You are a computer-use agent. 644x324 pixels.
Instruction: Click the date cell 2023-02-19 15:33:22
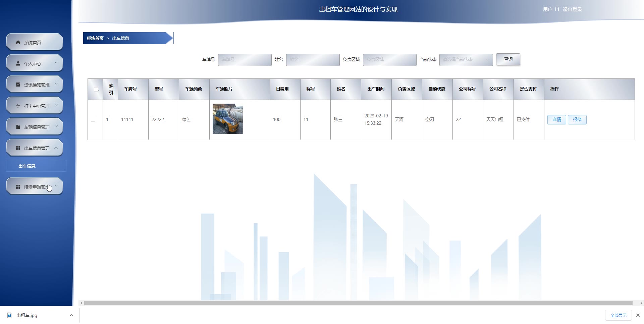[x=376, y=119]
